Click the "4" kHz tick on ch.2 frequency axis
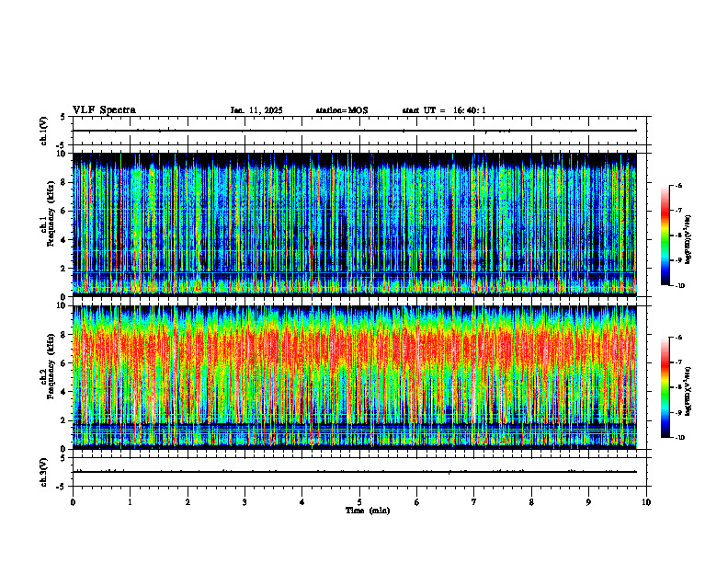Image resolution: width=728 pixels, height=563 pixels. point(64,392)
